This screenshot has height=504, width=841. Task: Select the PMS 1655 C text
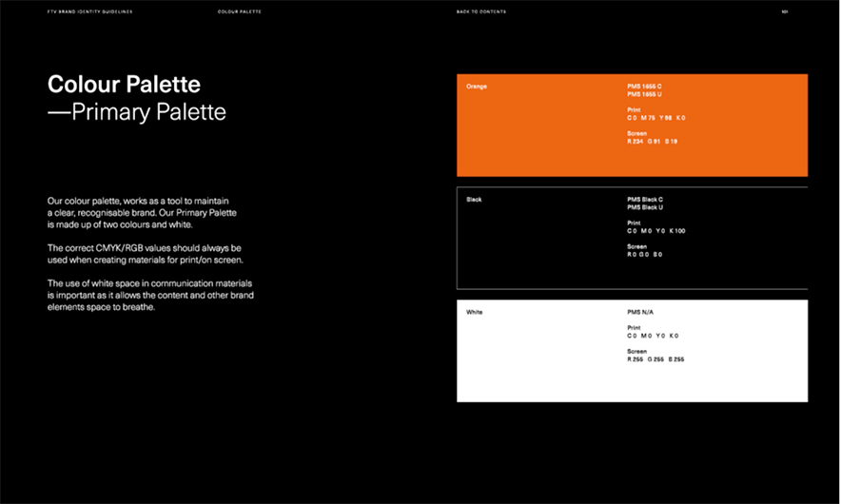[x=644, y=87]
